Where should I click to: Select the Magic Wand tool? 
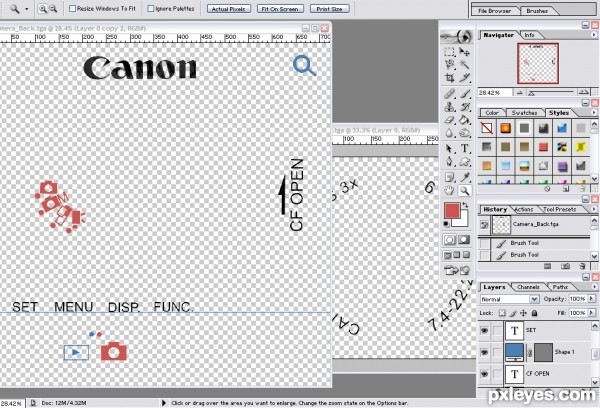[x=464, y=64]
